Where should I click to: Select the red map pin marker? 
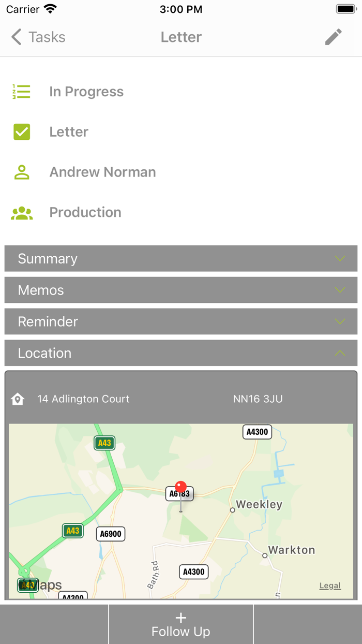coord(180,488)
